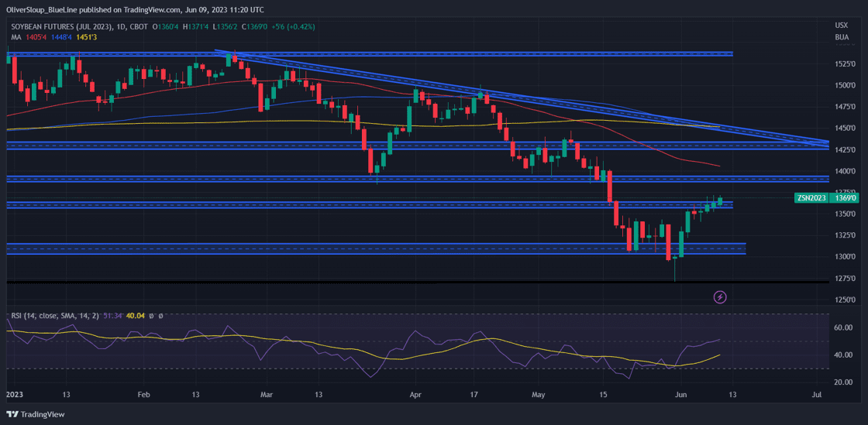This screenshot has width=868, height=425.
Task: Click the 1400'0 price axis label
Action: coord(845,171)
